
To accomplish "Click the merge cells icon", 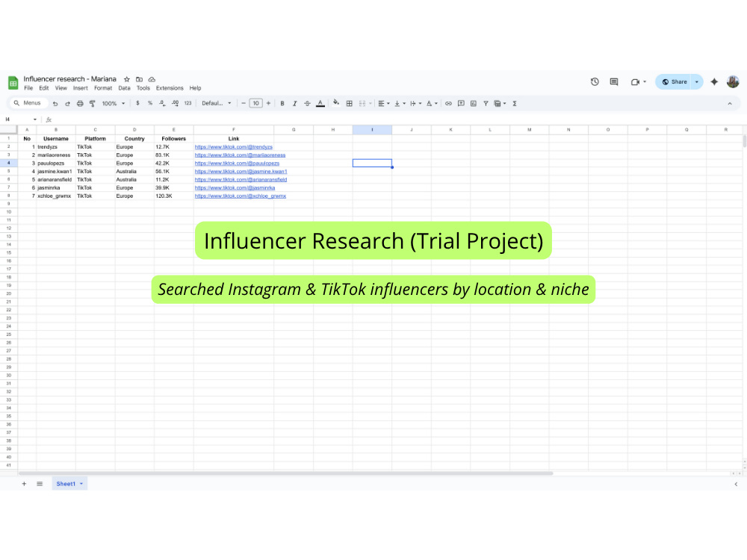I will click(x=362, y=103).
